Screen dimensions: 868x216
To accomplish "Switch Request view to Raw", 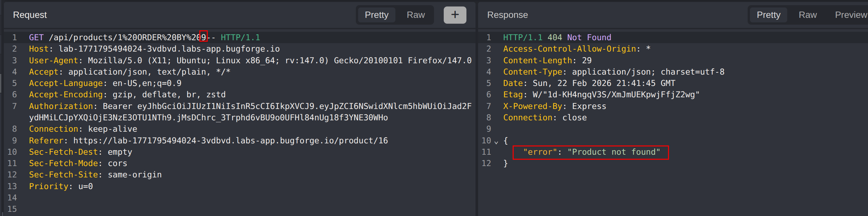I will pyautogui.click(x=416, y=15).
